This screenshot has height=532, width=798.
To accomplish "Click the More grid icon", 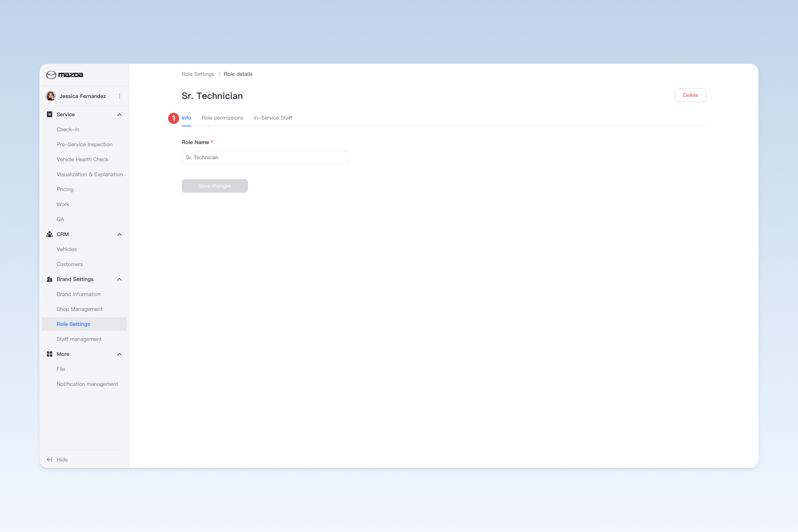I will tap(49, 354).
